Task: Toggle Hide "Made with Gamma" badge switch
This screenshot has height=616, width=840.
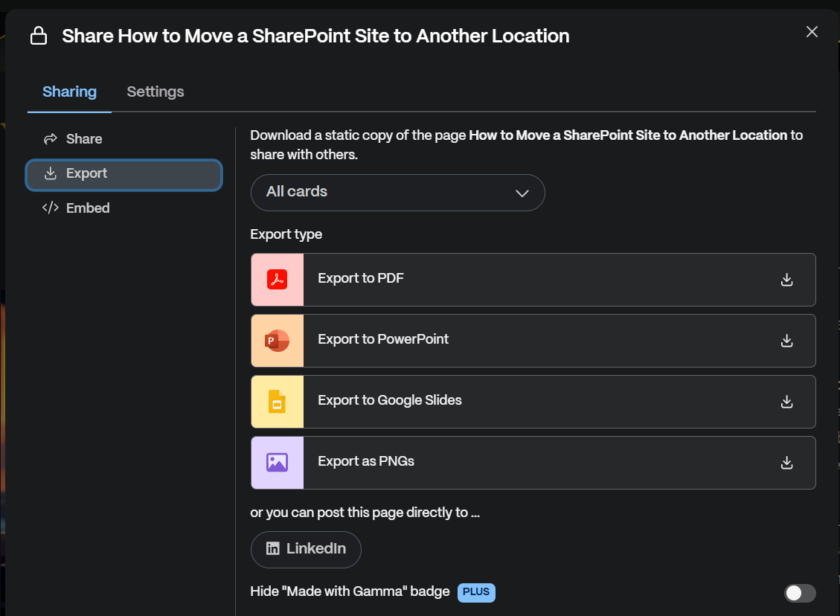Action: pyautogui.click(x=800, y=593)
